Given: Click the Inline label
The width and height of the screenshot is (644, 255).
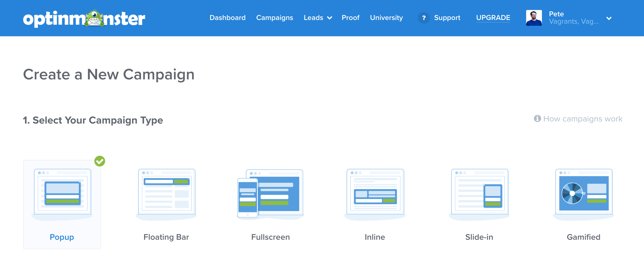Looking at the screenshot, I should click(375, 237).
